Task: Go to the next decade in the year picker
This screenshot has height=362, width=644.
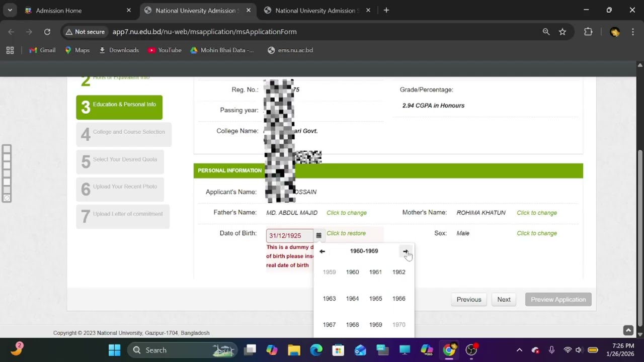Action: (x=406, y=251)
